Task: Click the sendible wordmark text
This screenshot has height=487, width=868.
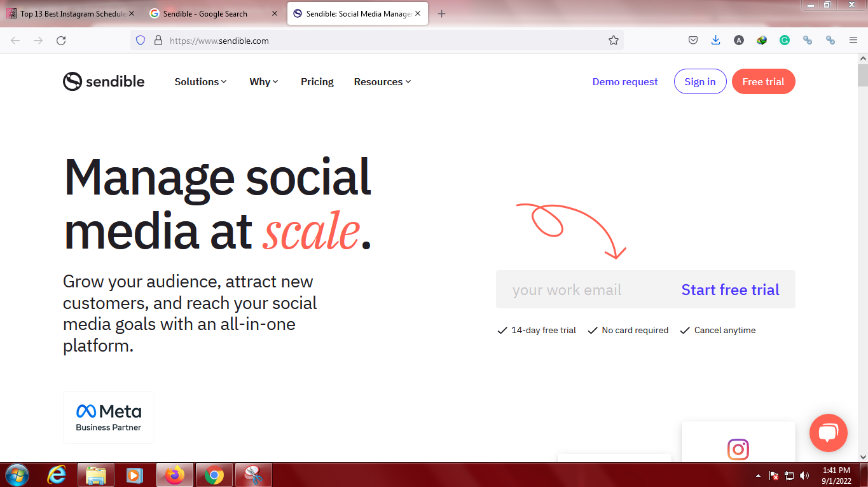Action: point(116,81)
